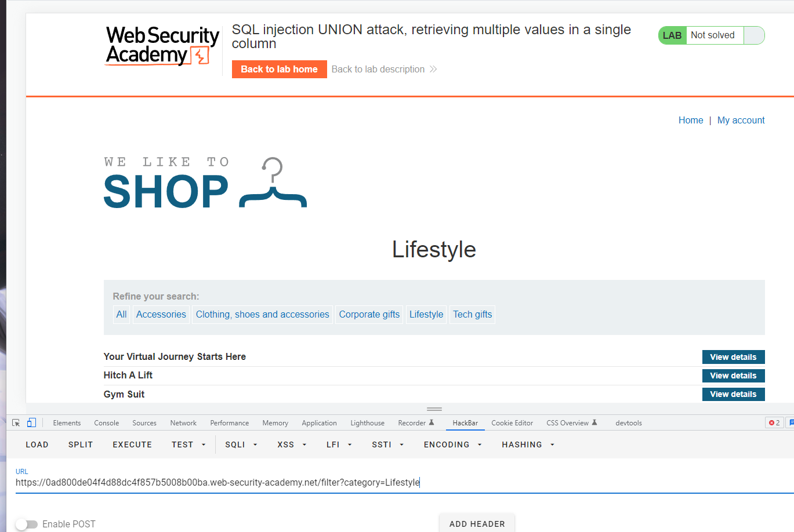Switch to the Console tab
This screenshot has width=794, height=532.
click(x=107, y=423)
